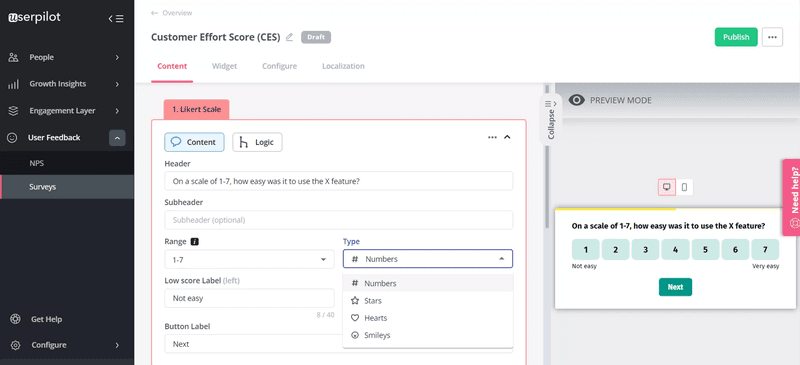Click the Button Label field

point(339,344)
